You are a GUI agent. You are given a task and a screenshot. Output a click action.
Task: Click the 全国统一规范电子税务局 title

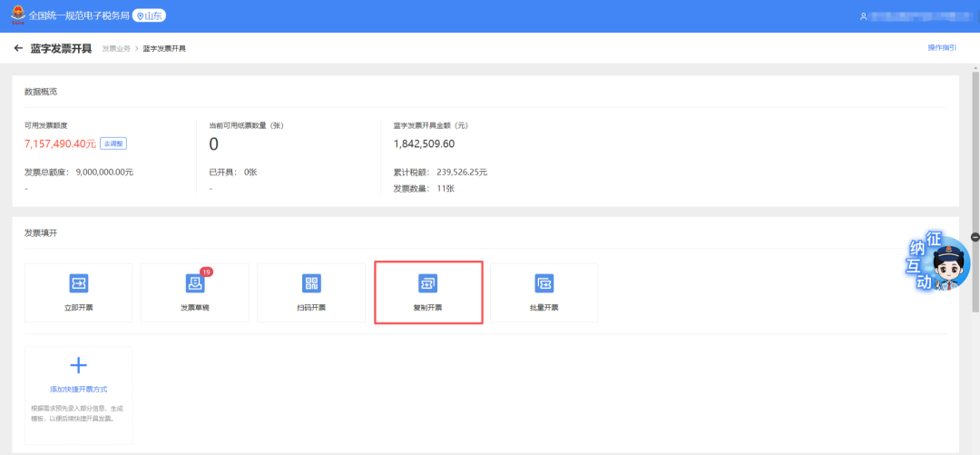pyautogui.click(x=79, y=15)
